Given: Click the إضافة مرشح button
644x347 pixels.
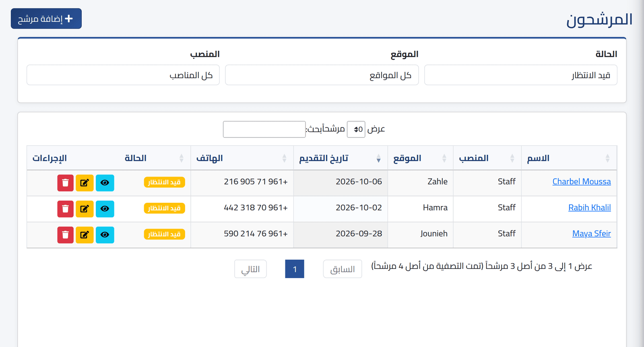Looking at the screenshot, I should (x=46, y=19).
